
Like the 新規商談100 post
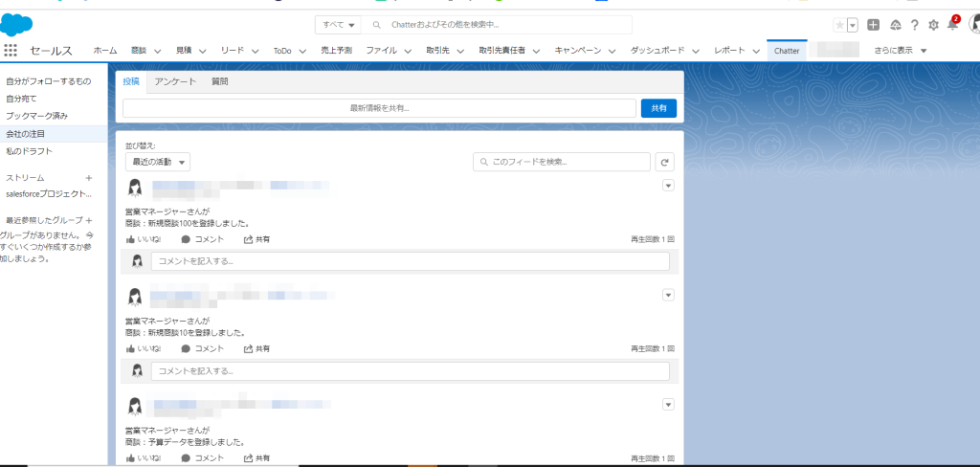click(144, 239)
